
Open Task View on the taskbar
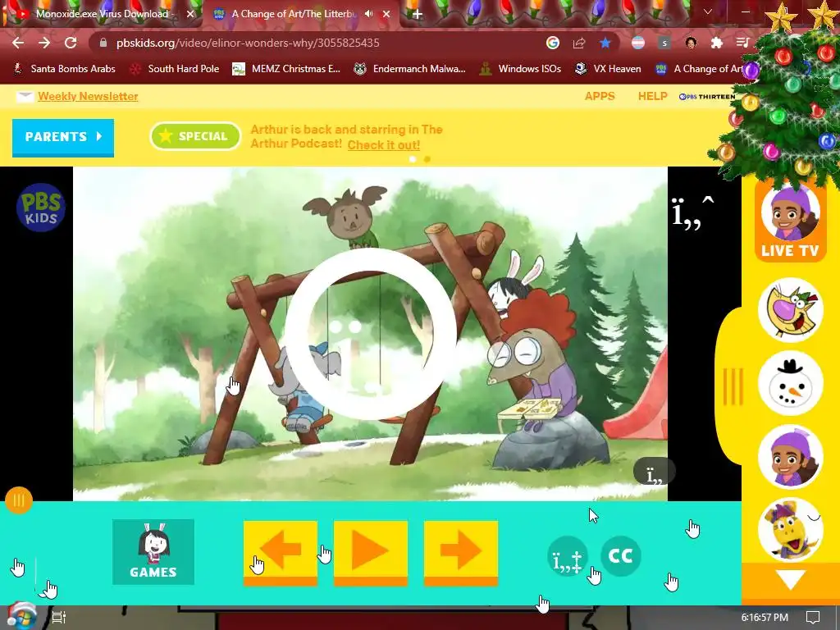(x=59, y=617)
